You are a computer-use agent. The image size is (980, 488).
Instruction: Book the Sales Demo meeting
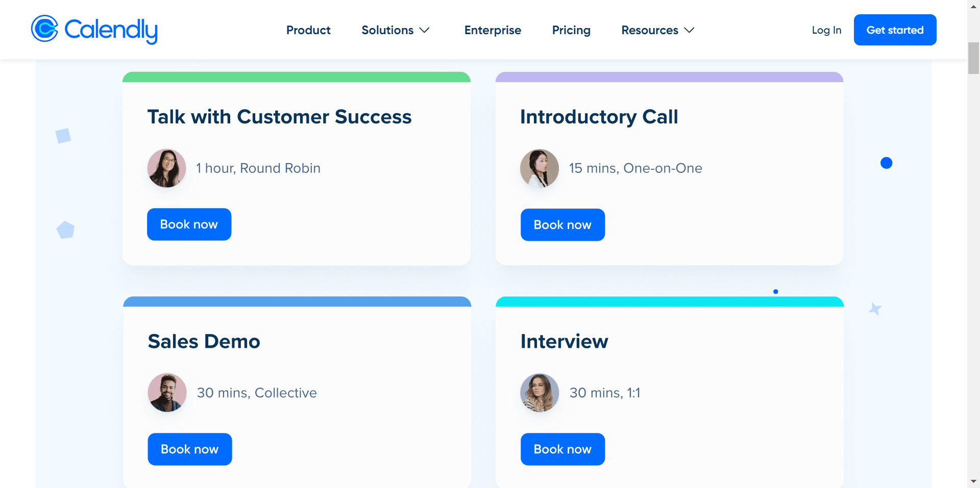189,449
